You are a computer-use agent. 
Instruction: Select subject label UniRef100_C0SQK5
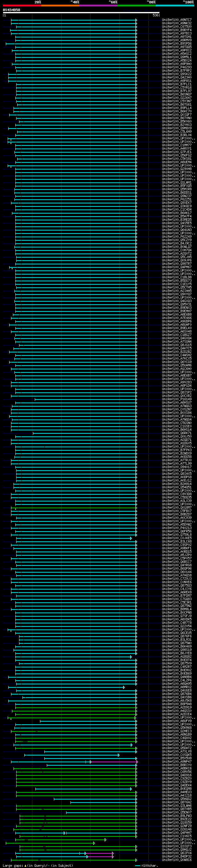click(177, 755)
